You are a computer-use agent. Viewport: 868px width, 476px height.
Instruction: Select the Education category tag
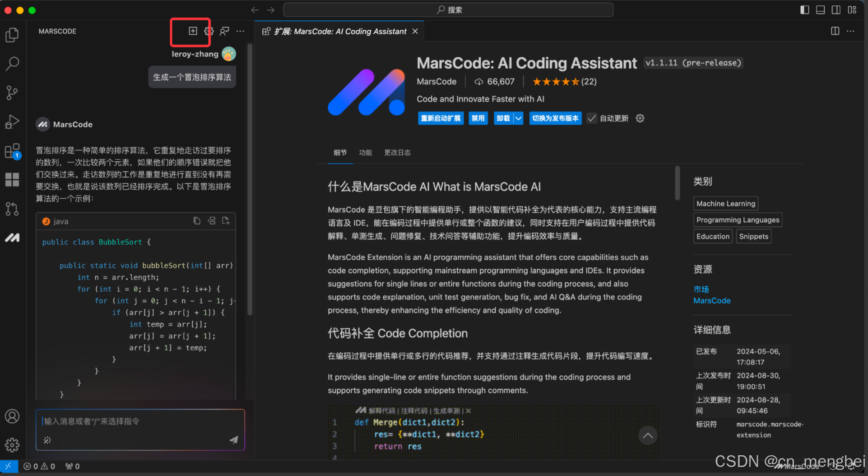click(x=713, y=237)
